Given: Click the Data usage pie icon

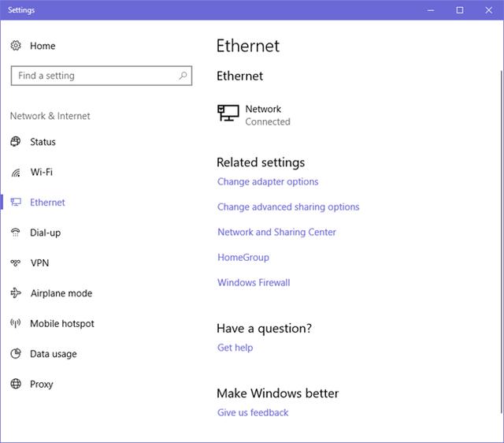Looking at the screenshot, I should [x=16, y=354].
